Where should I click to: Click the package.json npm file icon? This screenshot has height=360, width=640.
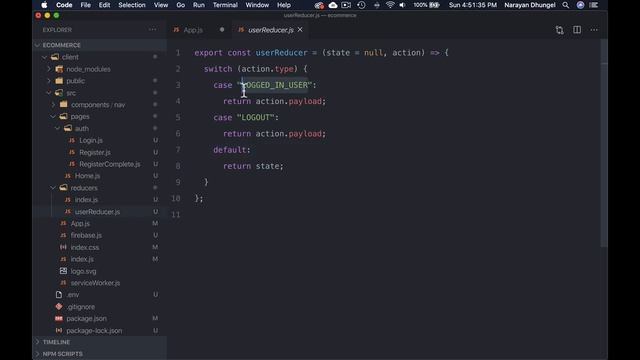click(x=59, y=318)
